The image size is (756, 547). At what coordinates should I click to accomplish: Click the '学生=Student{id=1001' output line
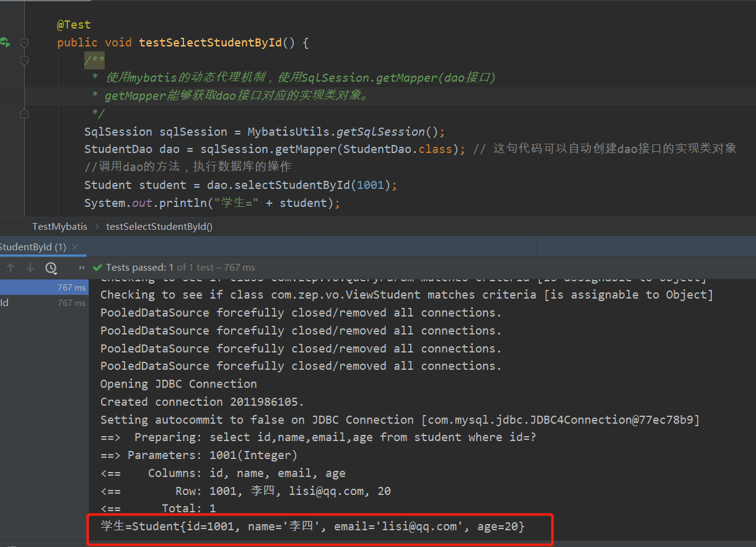pos(312,527)
